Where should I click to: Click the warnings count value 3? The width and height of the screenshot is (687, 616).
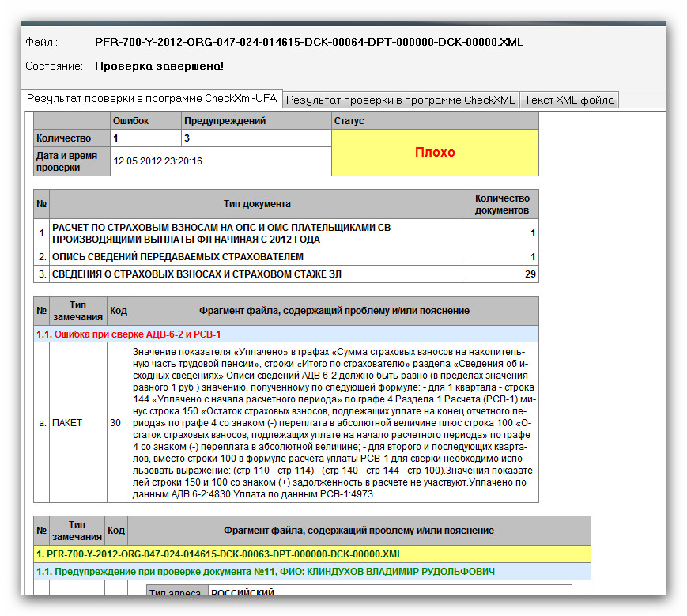(x=256, y=138)
